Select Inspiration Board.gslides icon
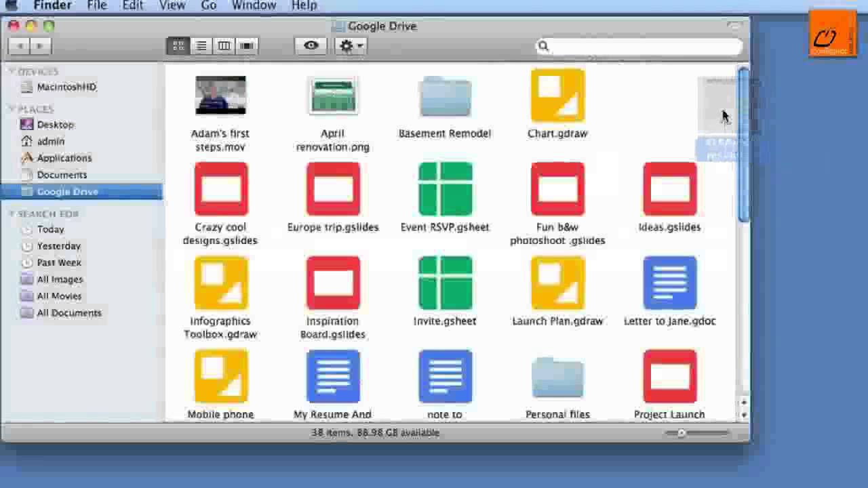This screenshot has height=488, width=868. point(333,283)
